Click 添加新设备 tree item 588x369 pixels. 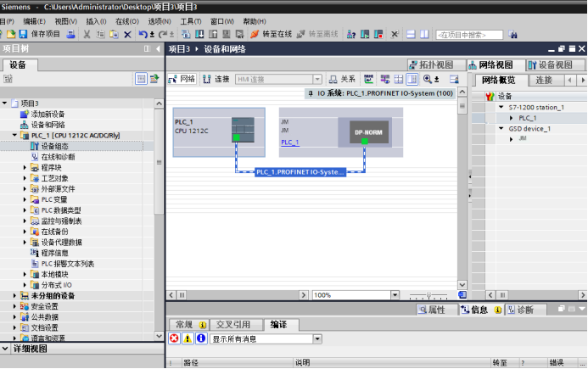coord(48,114)
